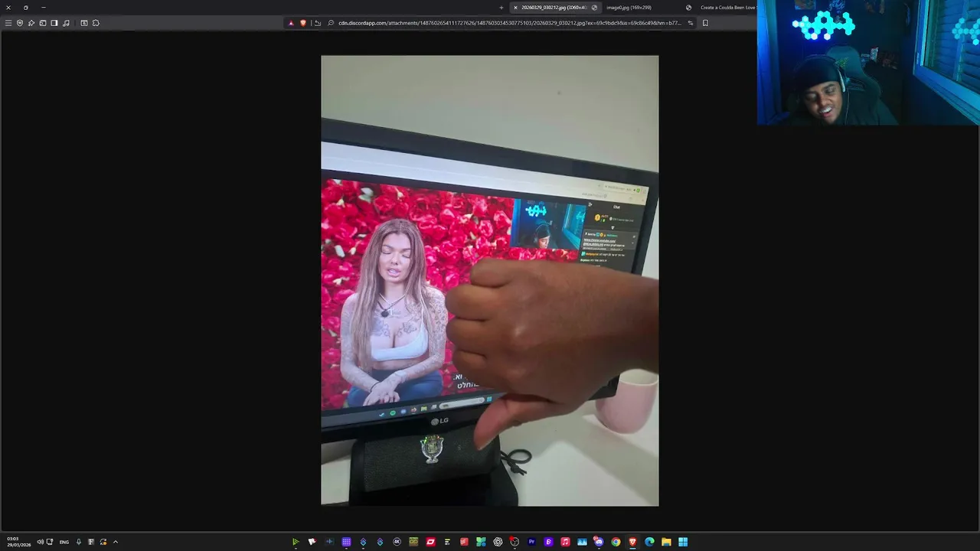Click the ENG language indicator

point(64,542)
